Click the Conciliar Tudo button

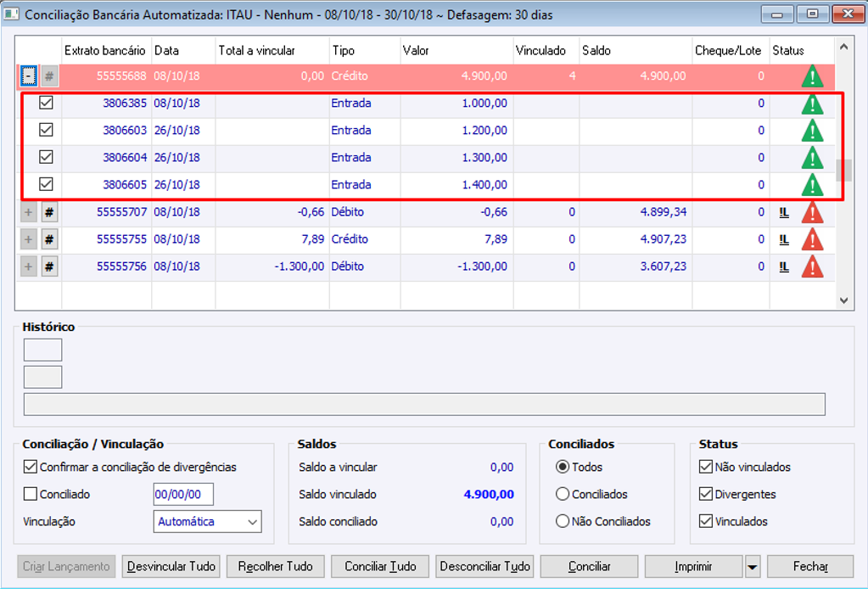(380, 567)
